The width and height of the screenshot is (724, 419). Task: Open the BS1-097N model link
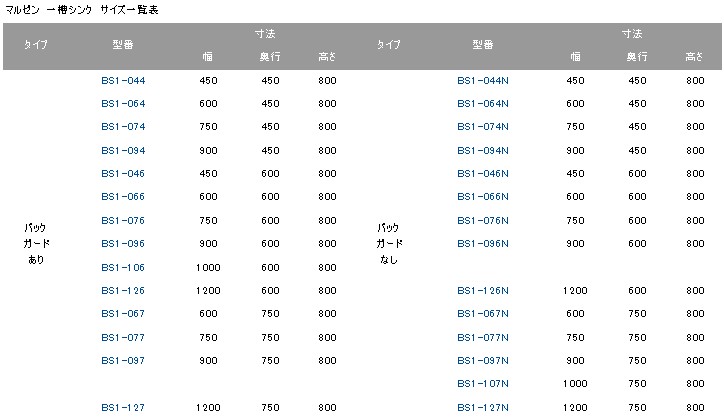[483, 361]
